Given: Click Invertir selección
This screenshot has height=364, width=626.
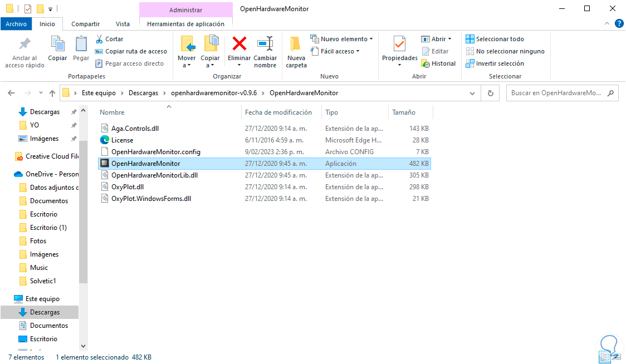Looking at the screenshot, I should 495,63.
